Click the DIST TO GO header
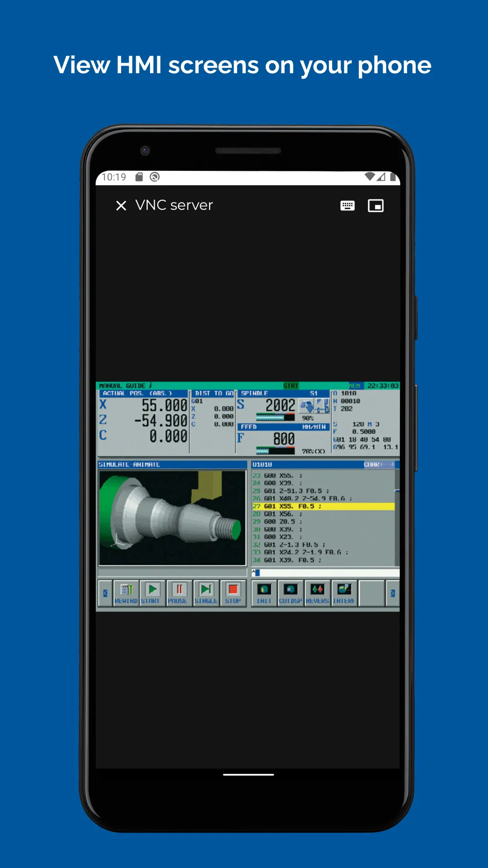The image size is (488, 868). coord(214,393)
